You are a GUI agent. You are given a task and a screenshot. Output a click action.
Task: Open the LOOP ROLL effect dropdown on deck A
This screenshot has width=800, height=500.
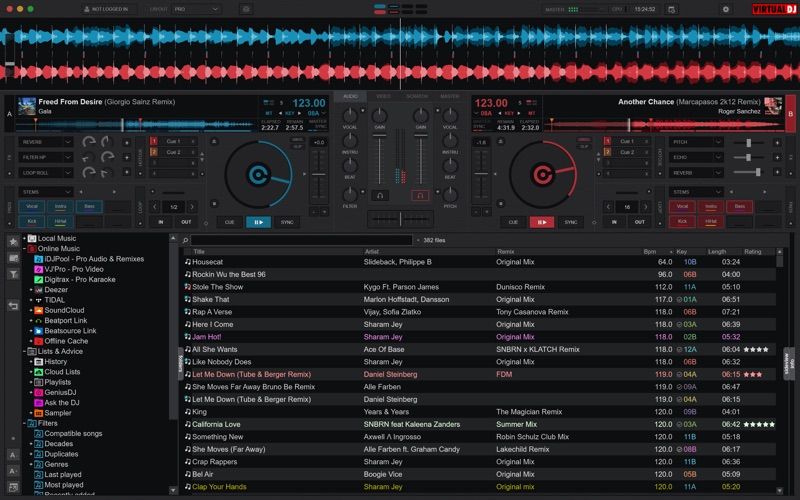coord(45,173)
